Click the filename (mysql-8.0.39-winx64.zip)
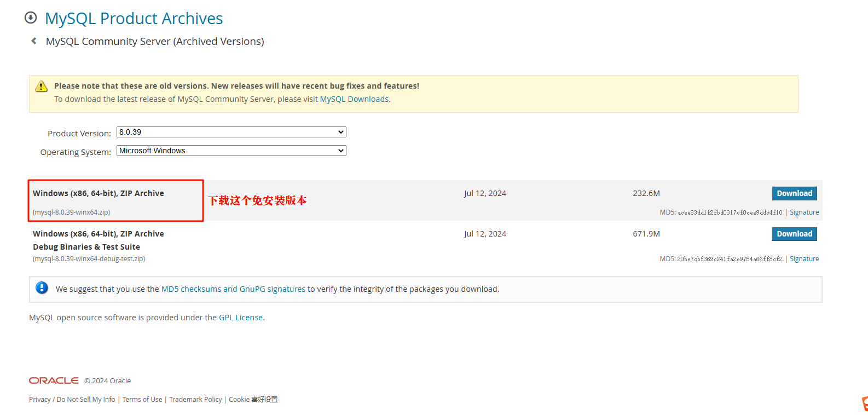 [x=71, y=212]
